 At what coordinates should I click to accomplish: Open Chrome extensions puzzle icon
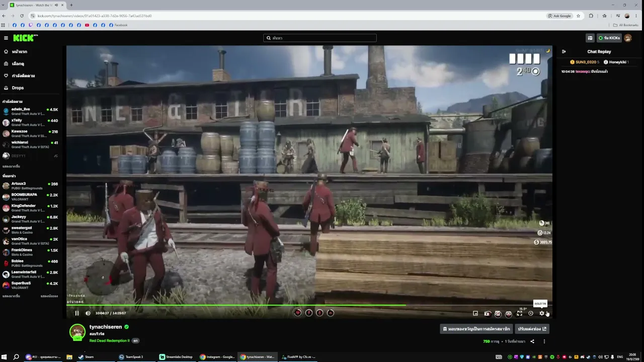591,16
